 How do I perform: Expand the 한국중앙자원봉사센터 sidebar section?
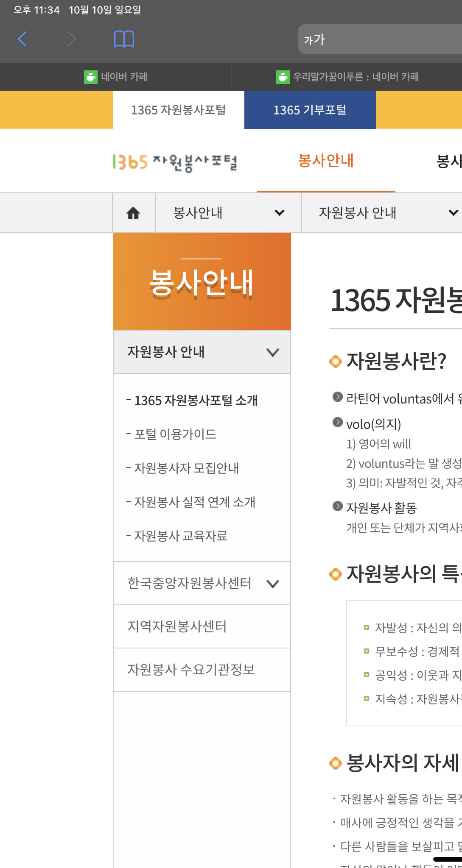(x=202, y=584)
